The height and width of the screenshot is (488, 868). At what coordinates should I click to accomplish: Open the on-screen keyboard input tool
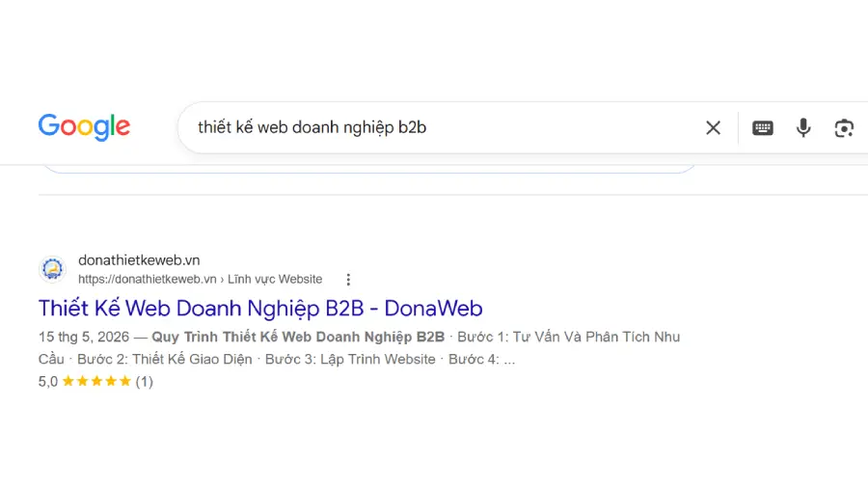[762, 128]
